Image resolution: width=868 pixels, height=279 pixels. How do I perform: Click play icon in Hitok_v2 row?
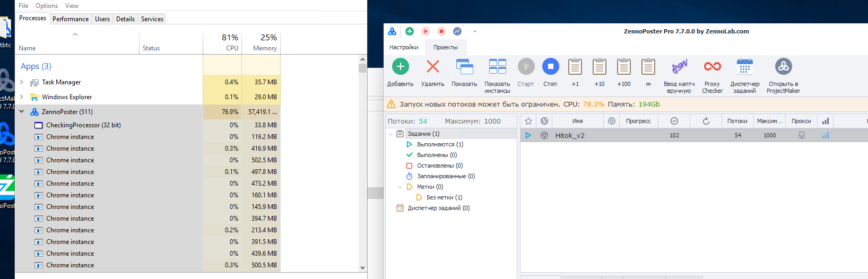click(x=528, y=135)
